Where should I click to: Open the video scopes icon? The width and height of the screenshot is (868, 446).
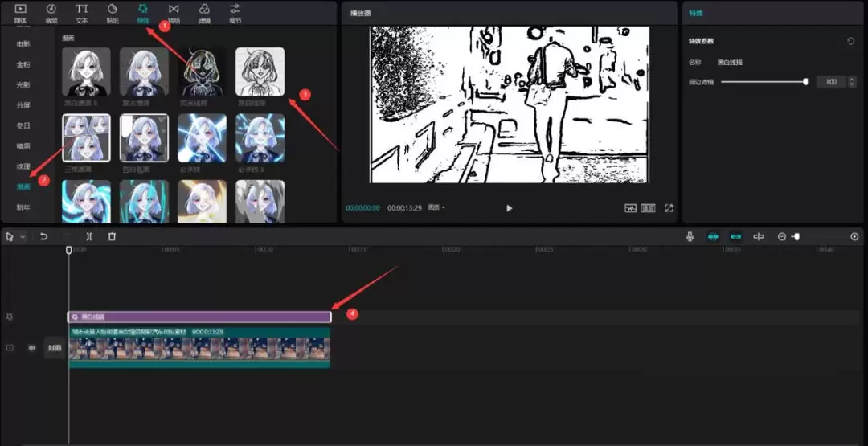(631, 208)
